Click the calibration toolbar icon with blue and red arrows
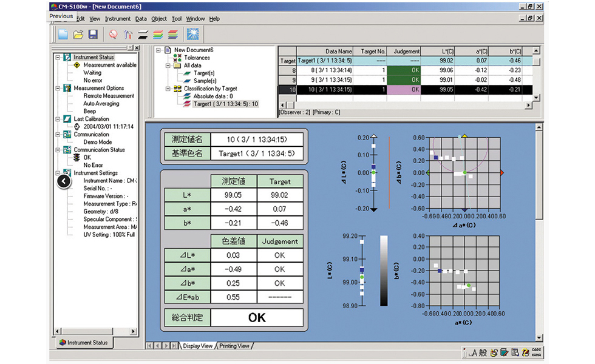This screenshot has height=364, width=595. click(128, 35)
